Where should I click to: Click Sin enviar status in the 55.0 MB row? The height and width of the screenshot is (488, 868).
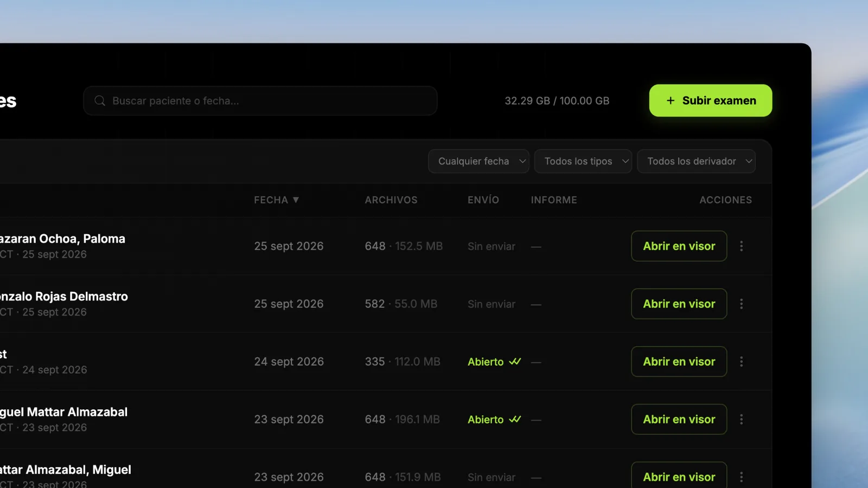click(x=492, y=304)
